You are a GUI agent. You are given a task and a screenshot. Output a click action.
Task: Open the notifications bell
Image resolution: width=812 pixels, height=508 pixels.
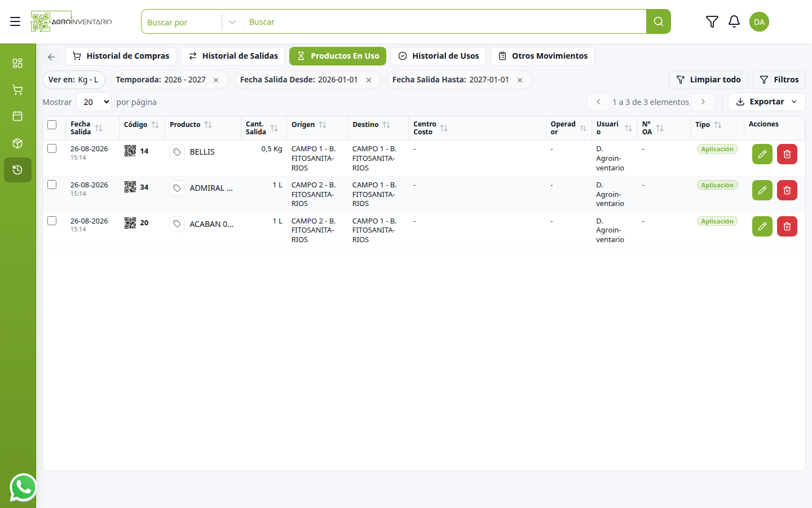coord(734,21)
